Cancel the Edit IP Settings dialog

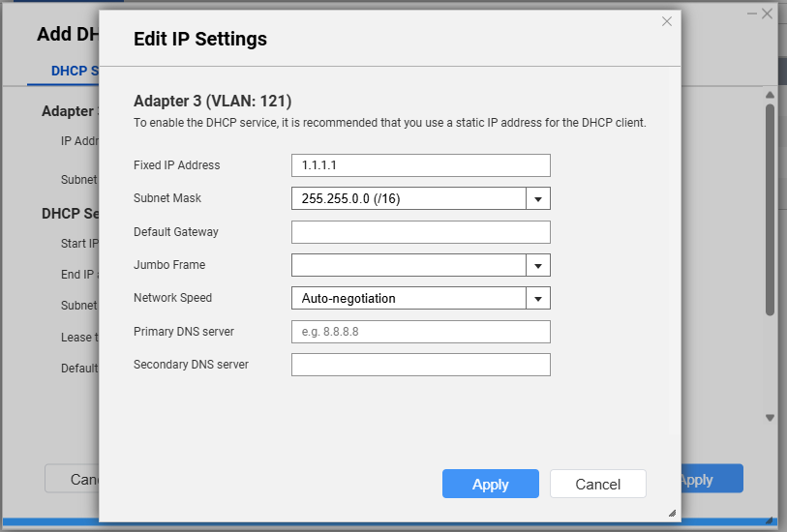(x=597, y=484)
